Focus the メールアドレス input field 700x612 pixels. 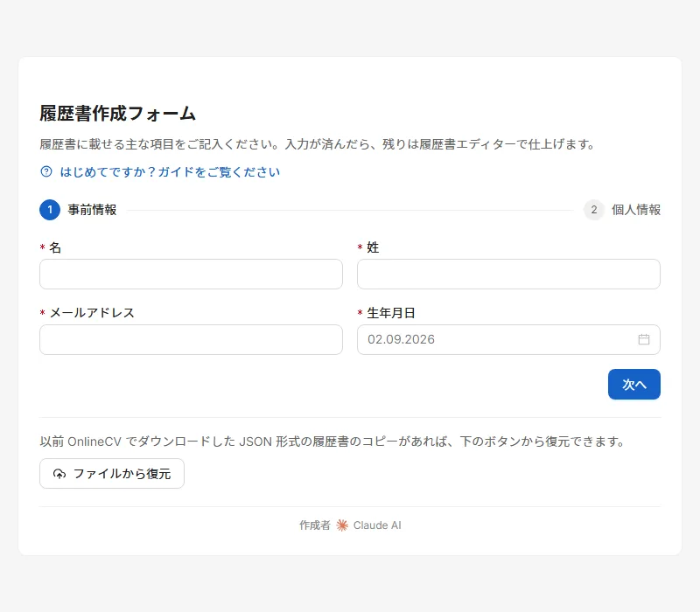coord(191,339)
